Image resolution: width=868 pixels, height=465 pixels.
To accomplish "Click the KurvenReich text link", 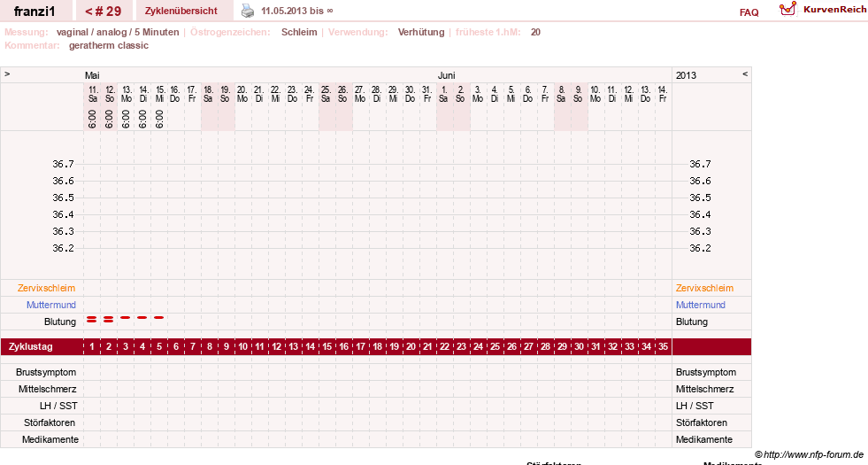I will pos(834,10).
